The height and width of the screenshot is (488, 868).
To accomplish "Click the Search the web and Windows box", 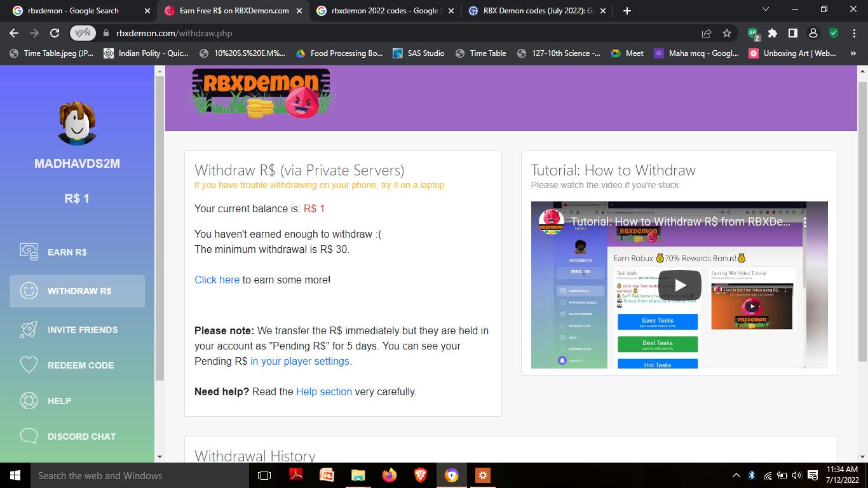I will click(x=139, y=475).
